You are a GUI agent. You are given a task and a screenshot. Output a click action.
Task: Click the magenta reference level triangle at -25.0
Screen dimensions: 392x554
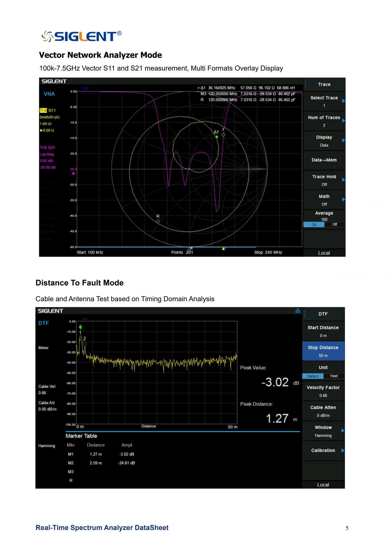(x=73, y=173)
